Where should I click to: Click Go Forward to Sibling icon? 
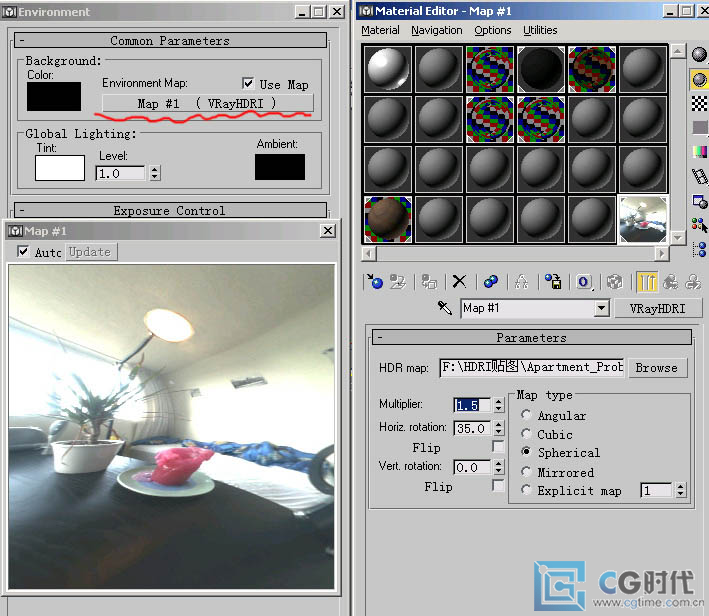click(693, 282)
